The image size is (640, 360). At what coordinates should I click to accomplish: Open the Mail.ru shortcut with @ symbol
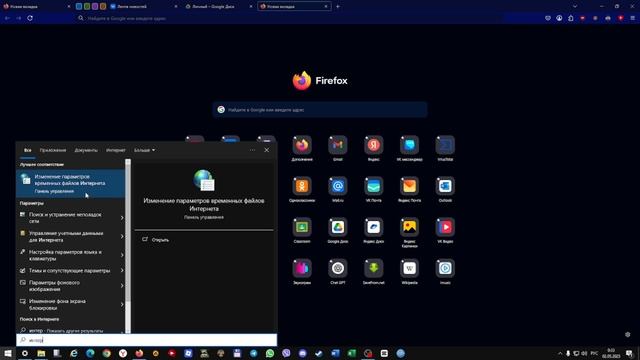338,186
